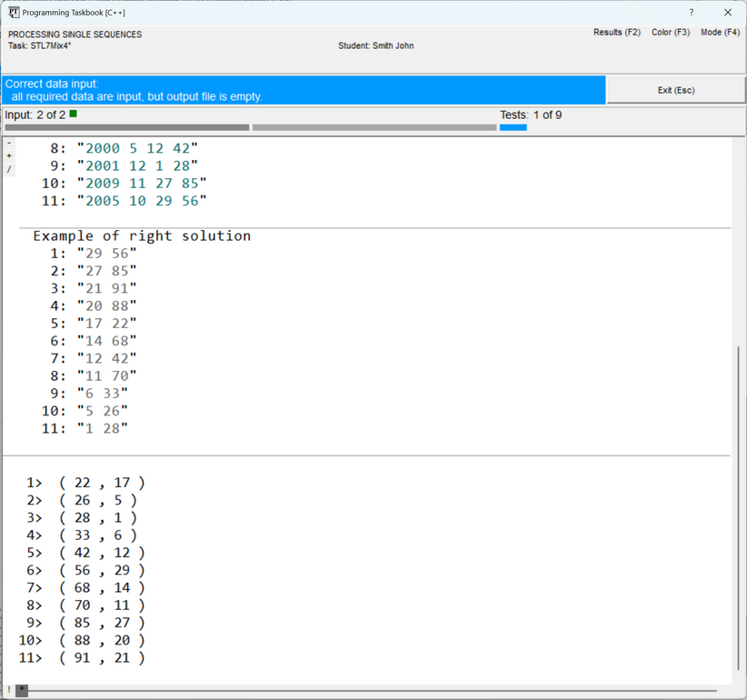Click the 'Example of right solution' heading
Screen dimensions: 747x700
pos(142,236)
